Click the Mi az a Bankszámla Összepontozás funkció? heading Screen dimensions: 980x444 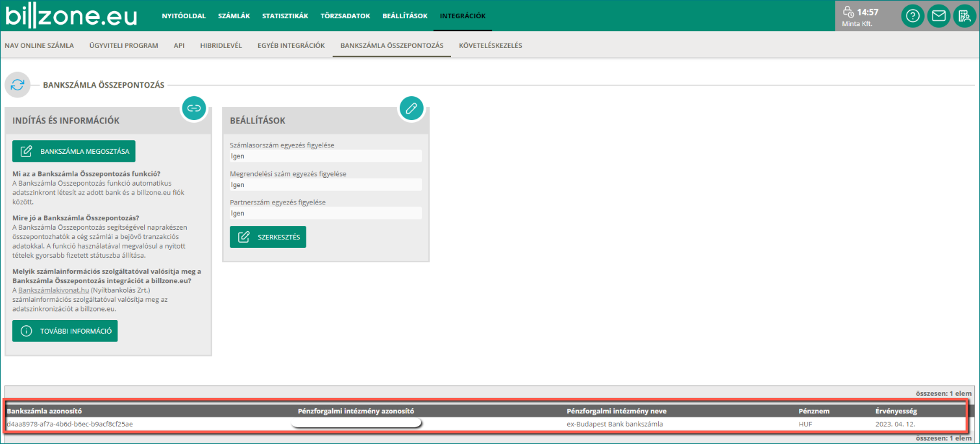pos(86,174)
